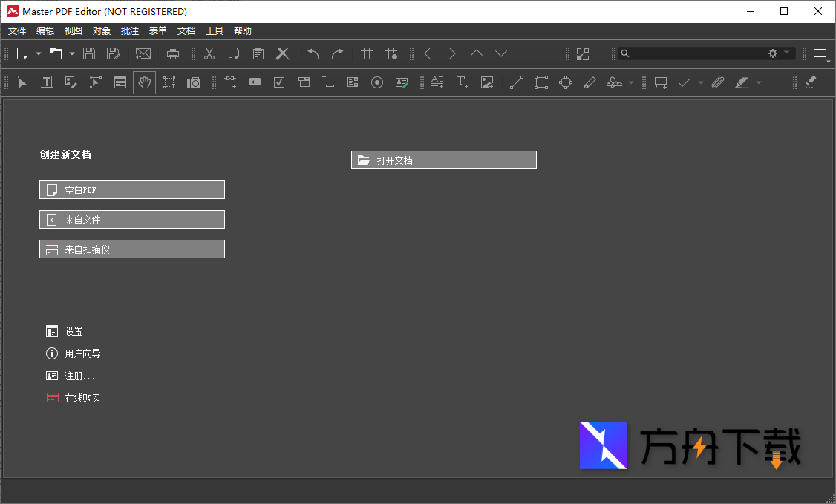
Task: Expand the Signature tool dropdown
Action: [630, 82]
